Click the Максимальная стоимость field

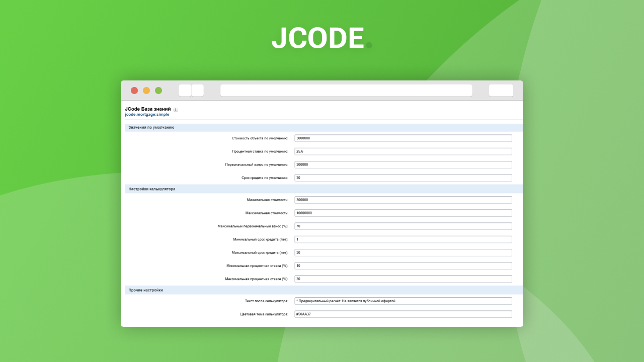point(403,213)
